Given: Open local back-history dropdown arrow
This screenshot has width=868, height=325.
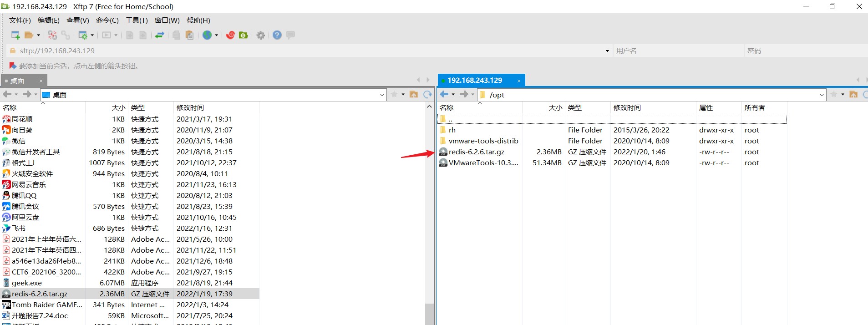Looking at the screenshot, I should [16, 94].
